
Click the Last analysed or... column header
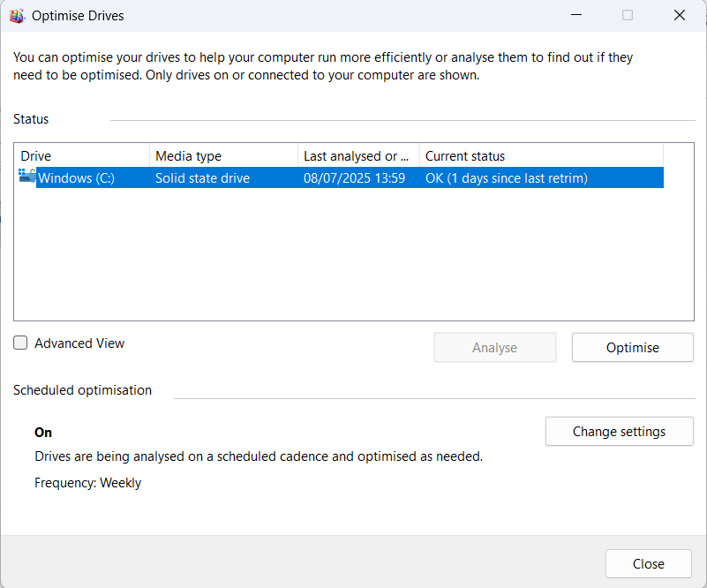357,156
